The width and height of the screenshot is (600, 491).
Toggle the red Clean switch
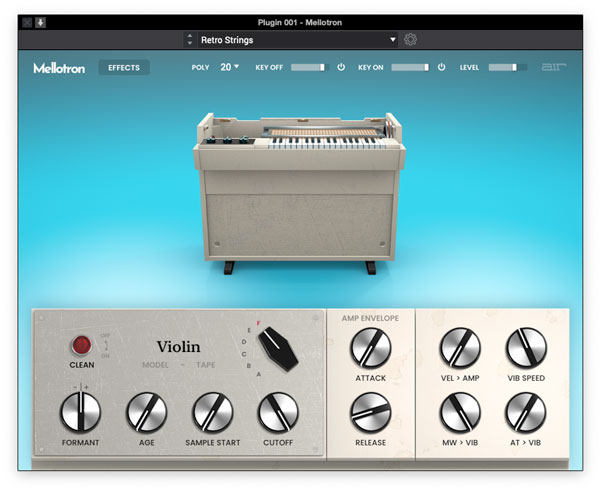tap(81, 346)
